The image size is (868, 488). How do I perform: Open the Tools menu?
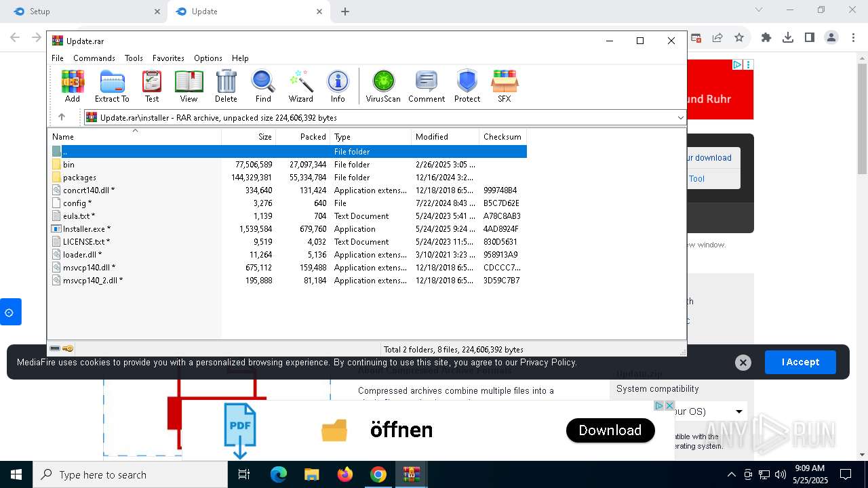coord(134,58)
